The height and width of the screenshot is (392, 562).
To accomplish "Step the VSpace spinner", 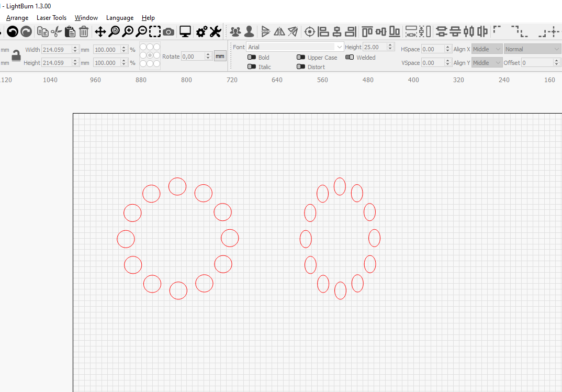I will tap(448, 63).
